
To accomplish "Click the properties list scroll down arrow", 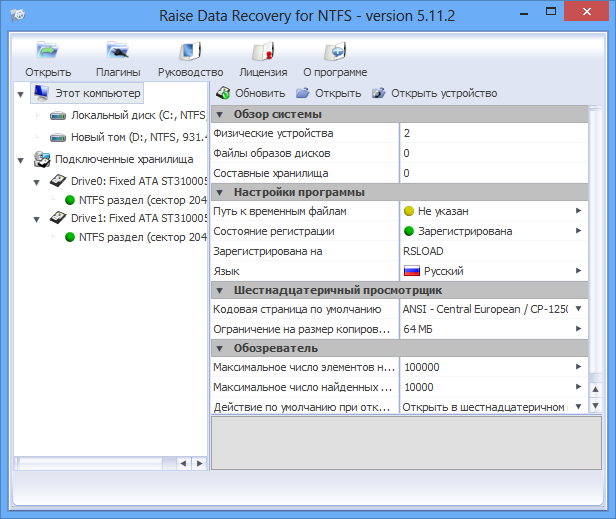I will [596, 405].
